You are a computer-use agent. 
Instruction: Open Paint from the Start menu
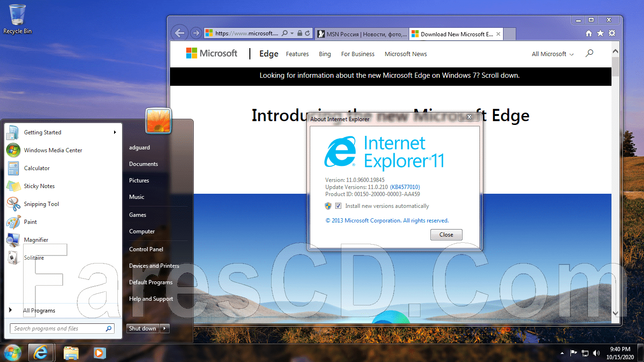[x=62, y=222]
